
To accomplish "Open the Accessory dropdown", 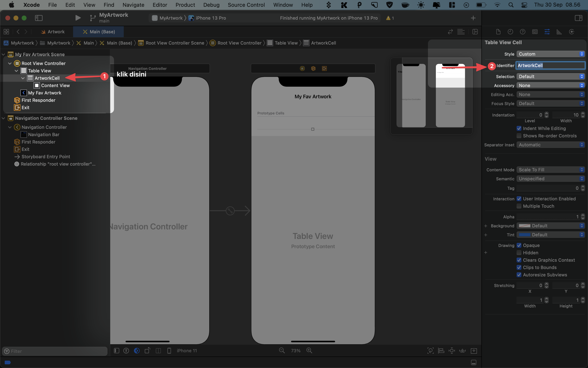I will tap(550, 85).
